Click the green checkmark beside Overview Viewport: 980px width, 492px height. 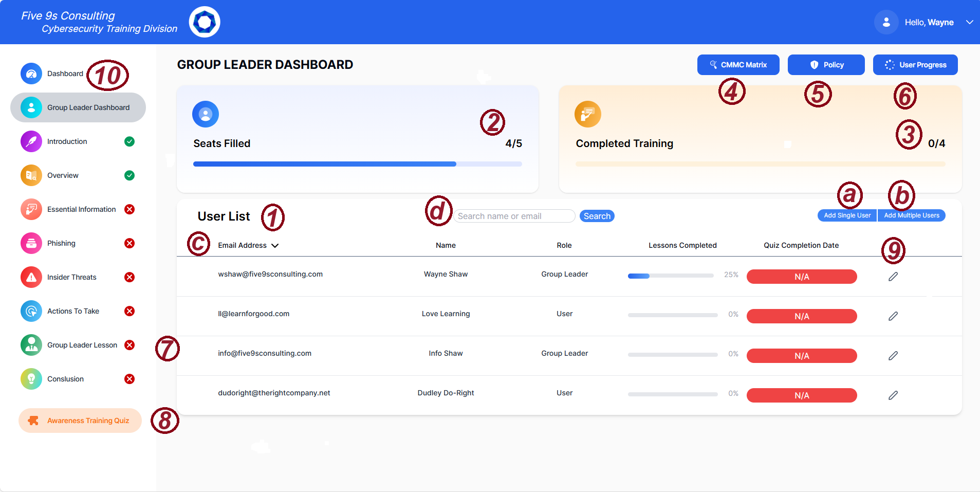tap(130, 175)
